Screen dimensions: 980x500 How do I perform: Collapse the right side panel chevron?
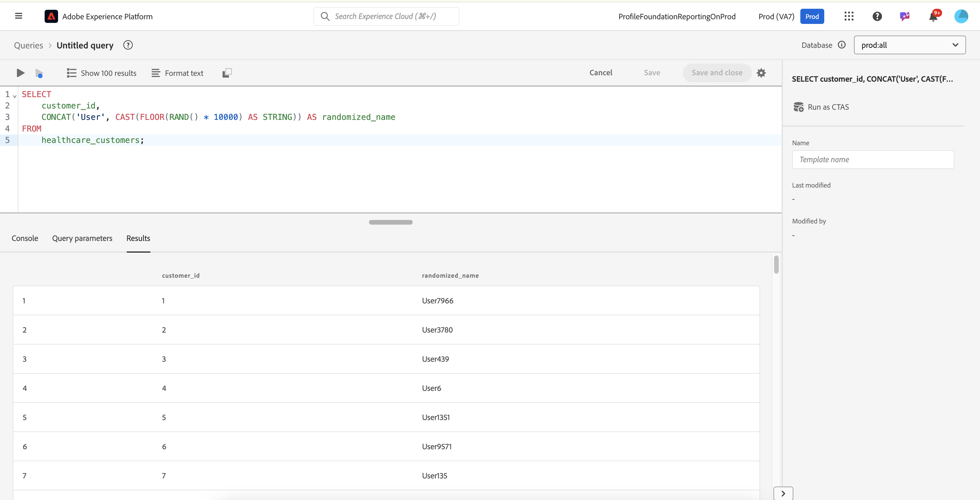783,493
